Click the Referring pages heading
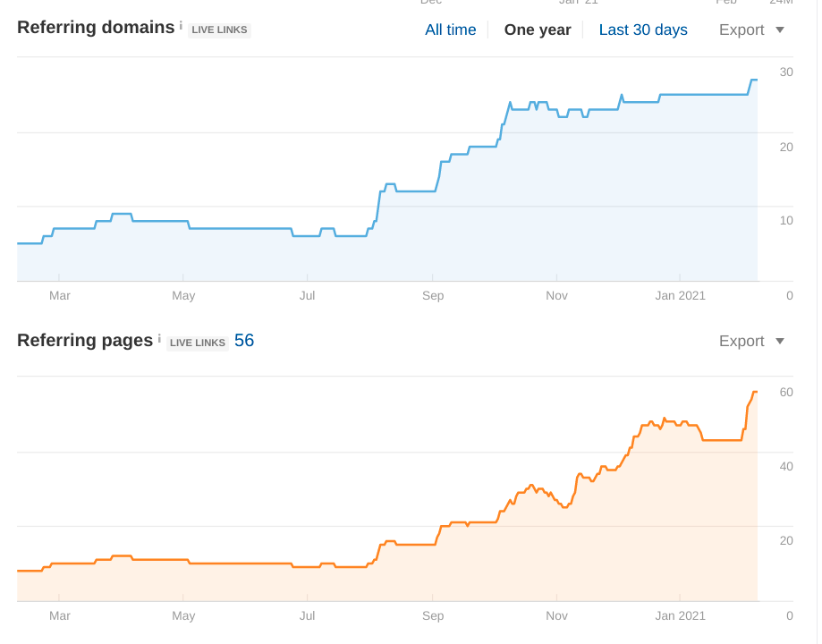The height and width of the screenshot is (644, 822). click(85, 341)
